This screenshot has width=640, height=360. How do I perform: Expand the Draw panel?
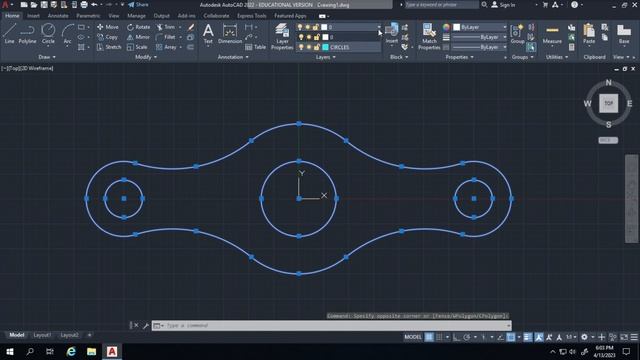47,57
